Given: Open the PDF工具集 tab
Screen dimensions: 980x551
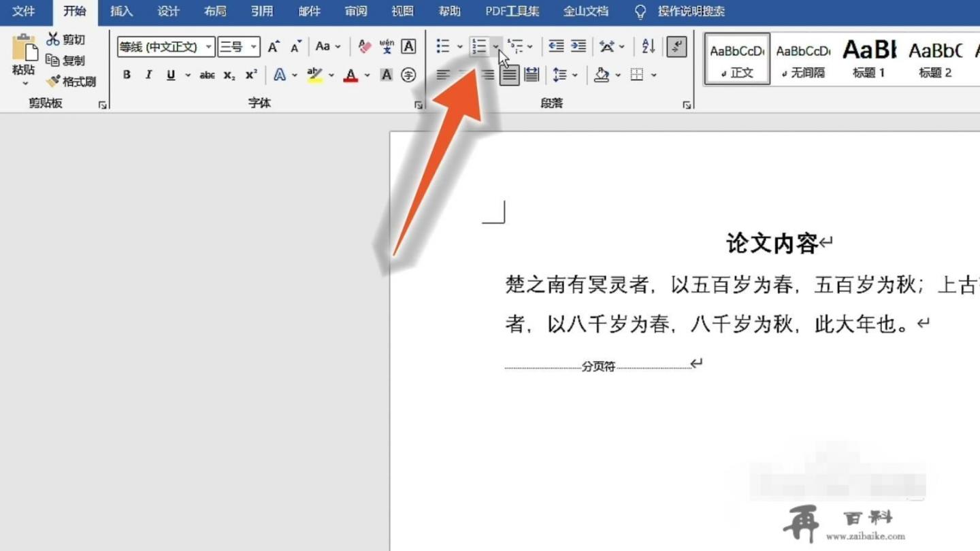Looking at the screenshot, I should 512,12.
